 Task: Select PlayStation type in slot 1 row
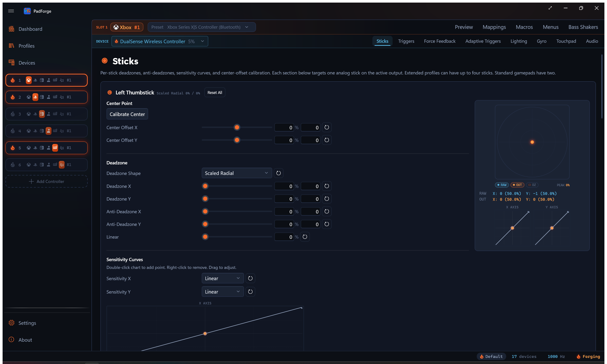(35, 80)
